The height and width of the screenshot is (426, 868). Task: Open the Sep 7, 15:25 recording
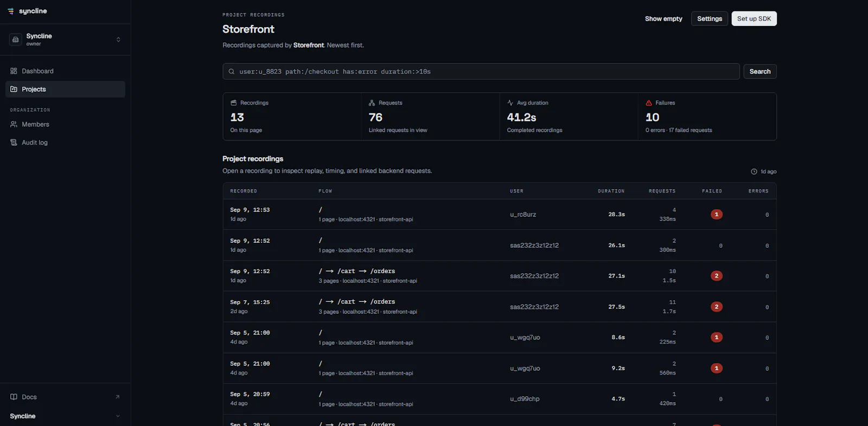pyautogui.click(x=500, y=307)
